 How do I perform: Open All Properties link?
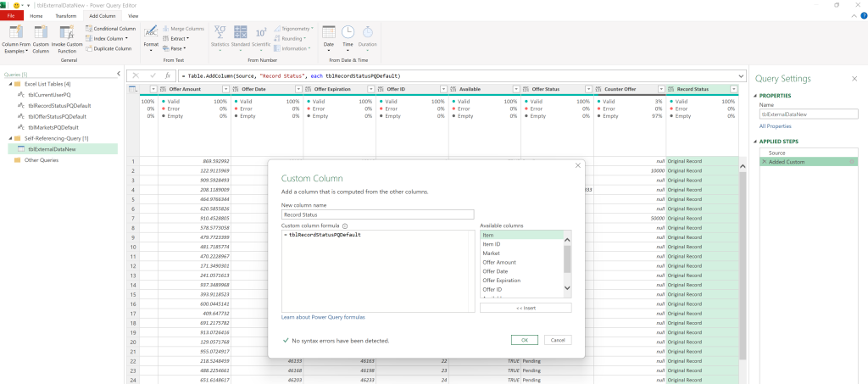tap(775, 126)
